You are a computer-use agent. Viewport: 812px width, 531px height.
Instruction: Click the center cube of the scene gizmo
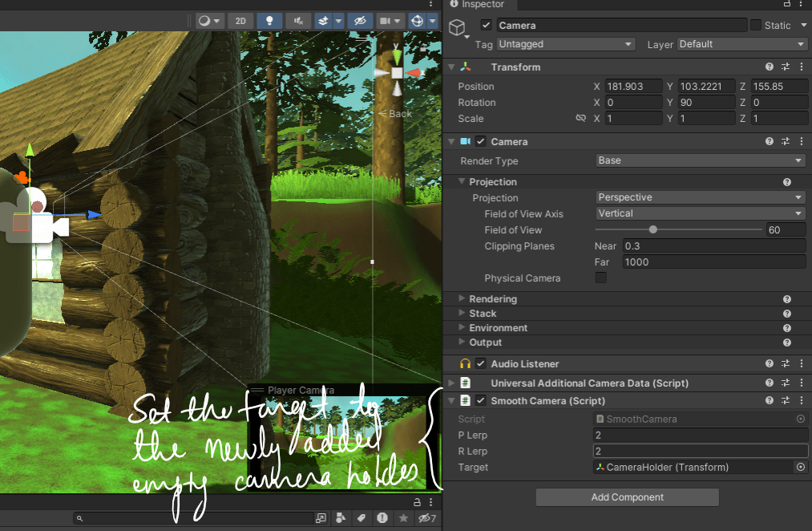click(x=397, y=73)
